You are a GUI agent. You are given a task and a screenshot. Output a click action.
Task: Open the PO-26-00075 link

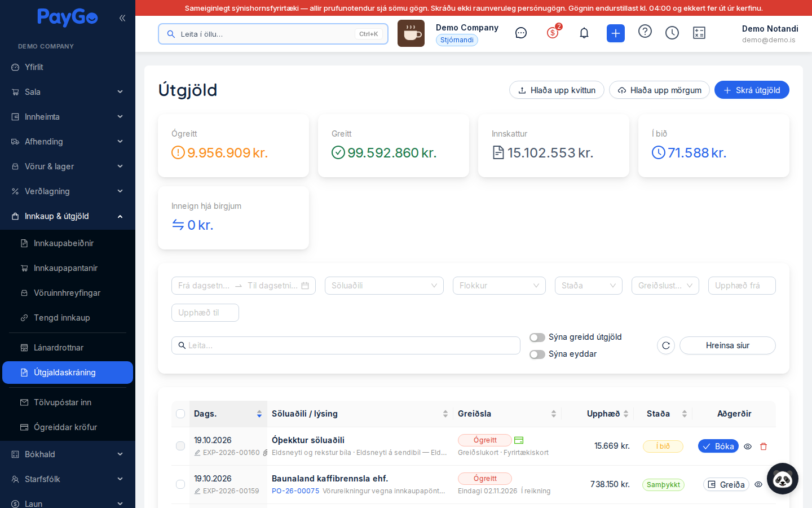295,491
